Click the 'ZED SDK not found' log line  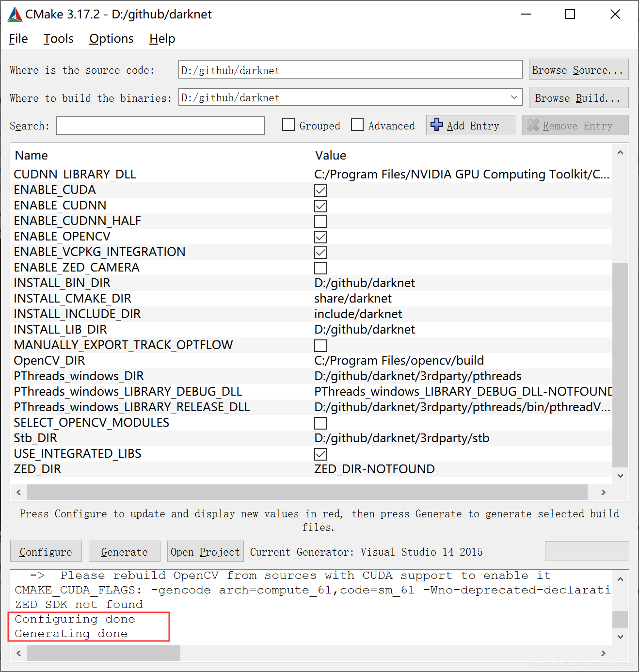79,605
